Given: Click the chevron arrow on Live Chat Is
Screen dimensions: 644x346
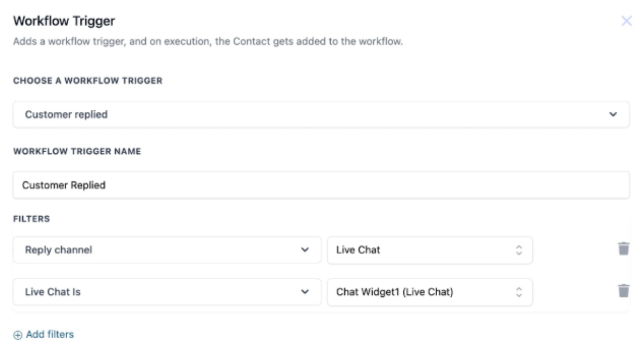Looking at the screenshot, I should (x=305, y=292).
